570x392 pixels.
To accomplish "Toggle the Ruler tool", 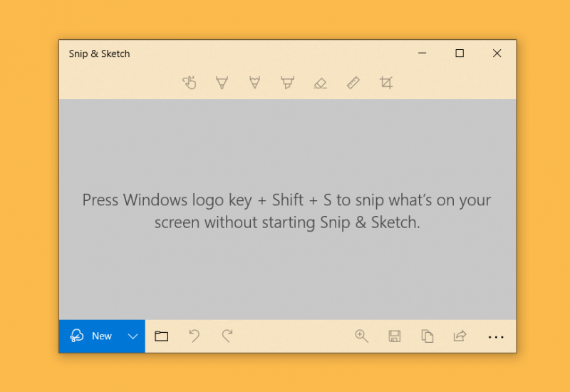I will pos(353,83).
